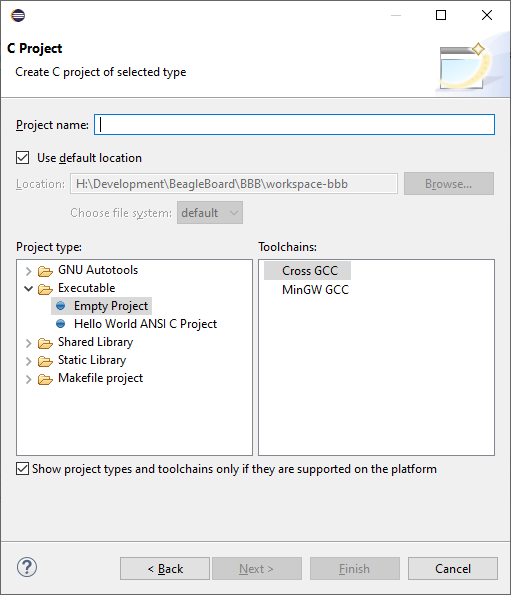Open the Choose file system dropdown
Image resolution: width=511 pixels, height=595 pixels.
coord(210,212)
